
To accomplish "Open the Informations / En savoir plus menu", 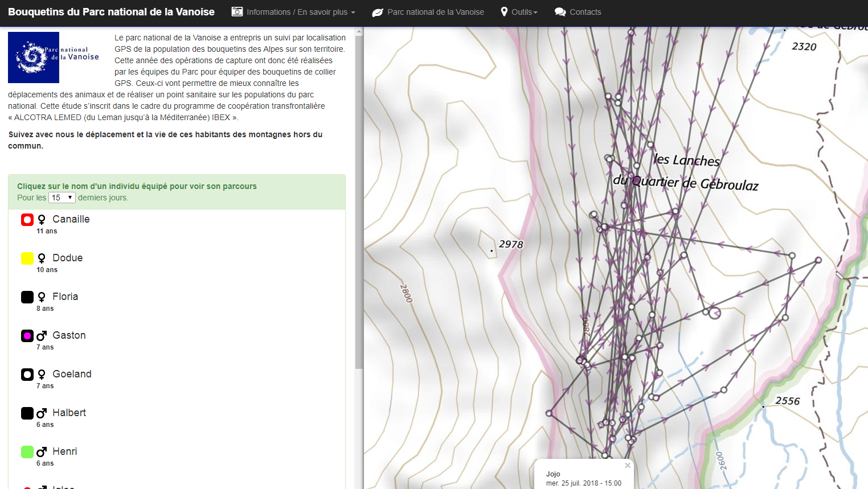I will 293,12.
